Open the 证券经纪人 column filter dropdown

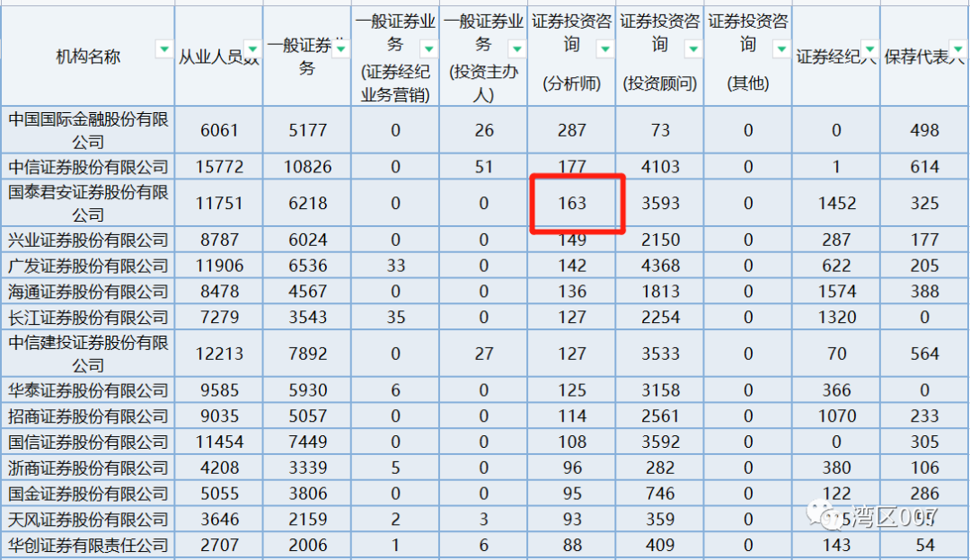(x=870, y=48)
